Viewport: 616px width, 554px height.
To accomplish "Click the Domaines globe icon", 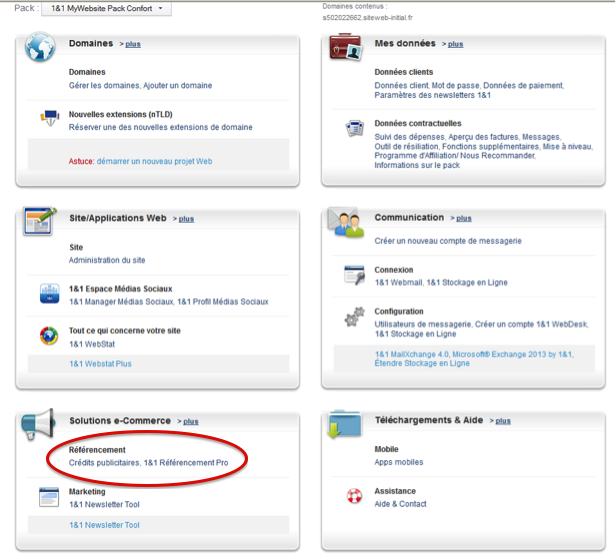I will click(x=40, y=47).
